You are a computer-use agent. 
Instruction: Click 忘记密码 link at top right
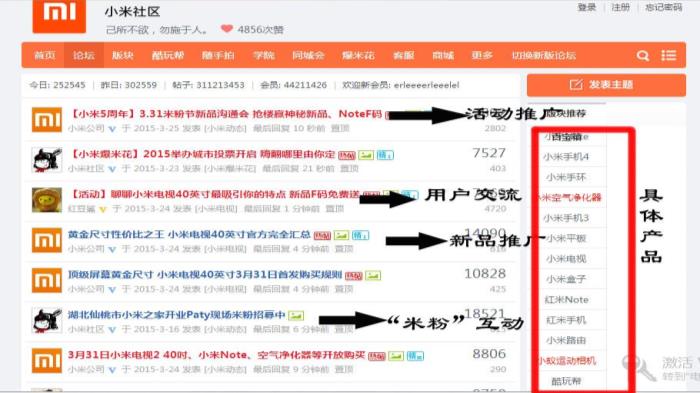(664, 7)
